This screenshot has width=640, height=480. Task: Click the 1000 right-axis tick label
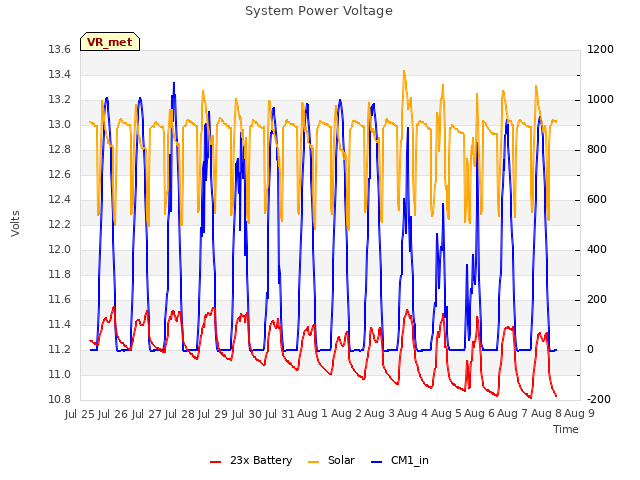tap(600, 100)
